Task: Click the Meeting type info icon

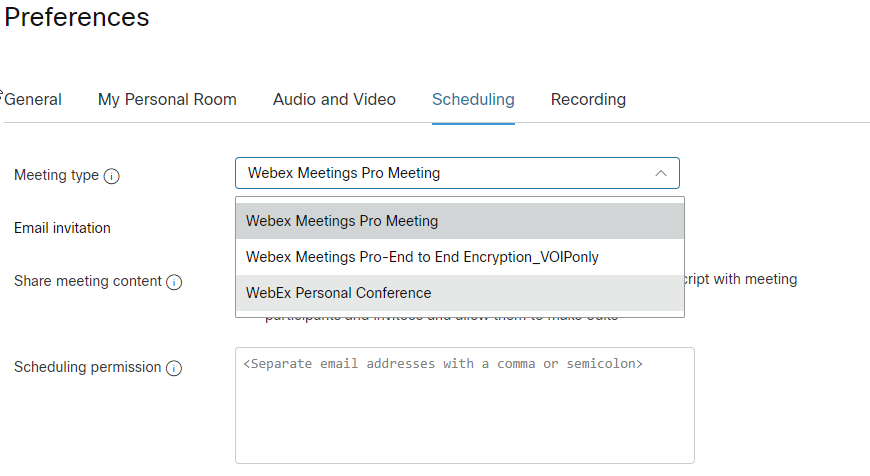Action: (x=112, y=176)
